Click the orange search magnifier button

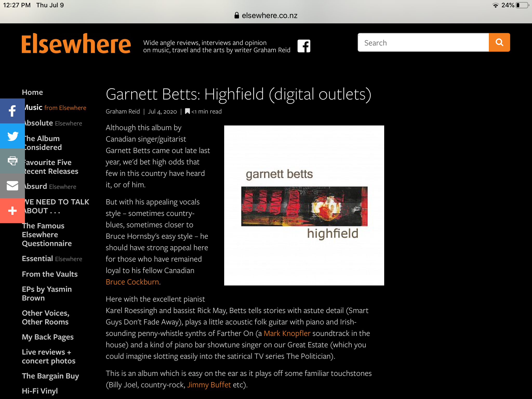click(x=499, y=42)
